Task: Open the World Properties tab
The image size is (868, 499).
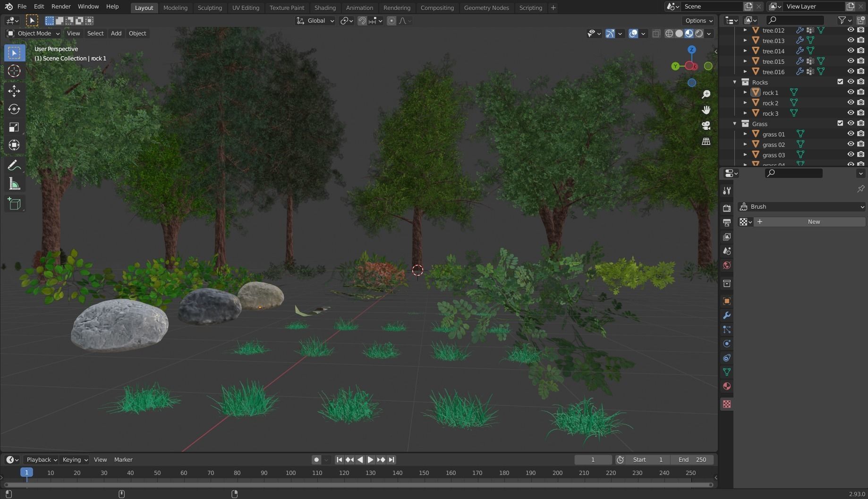Action: click(727, 265)
